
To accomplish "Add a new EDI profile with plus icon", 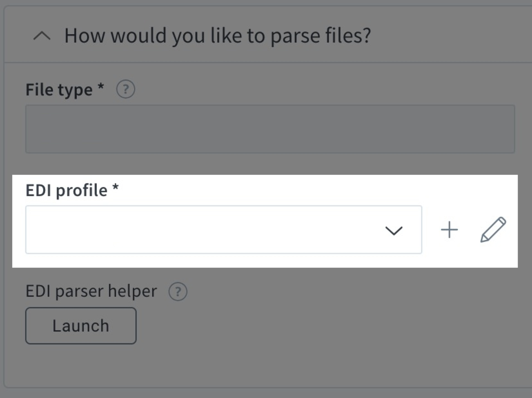I will coord(449,230).
